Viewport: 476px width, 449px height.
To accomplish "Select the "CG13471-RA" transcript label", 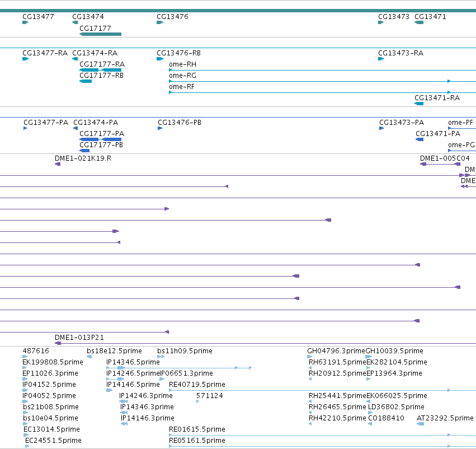I will 437,98.
